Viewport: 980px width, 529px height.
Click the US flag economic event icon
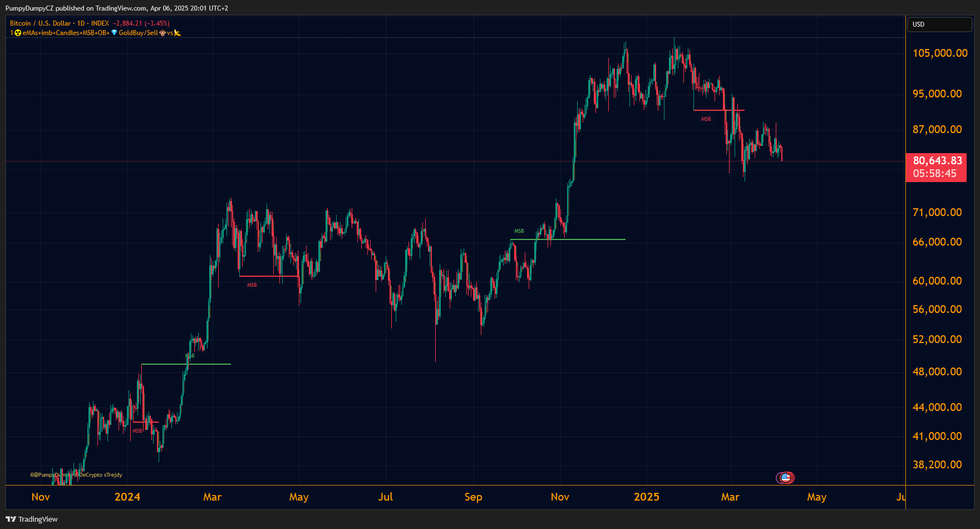785,478
